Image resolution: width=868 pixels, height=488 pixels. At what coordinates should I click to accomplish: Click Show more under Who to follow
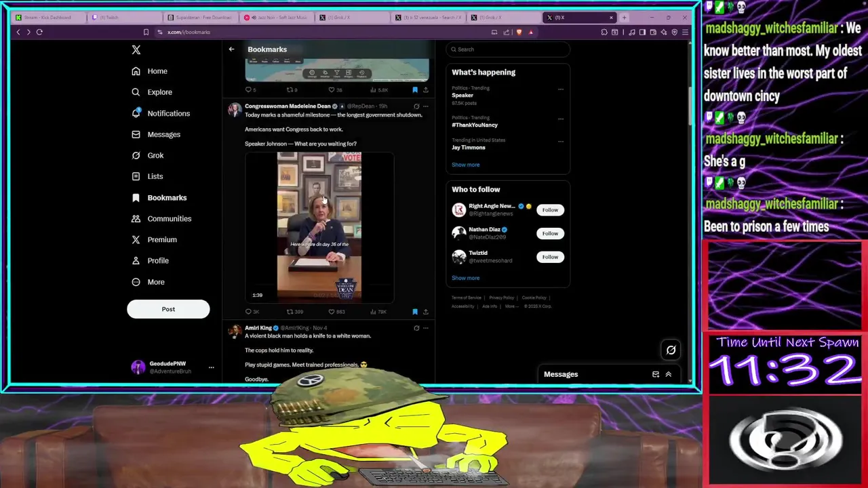pyautogui.click(x=466, y=278)
